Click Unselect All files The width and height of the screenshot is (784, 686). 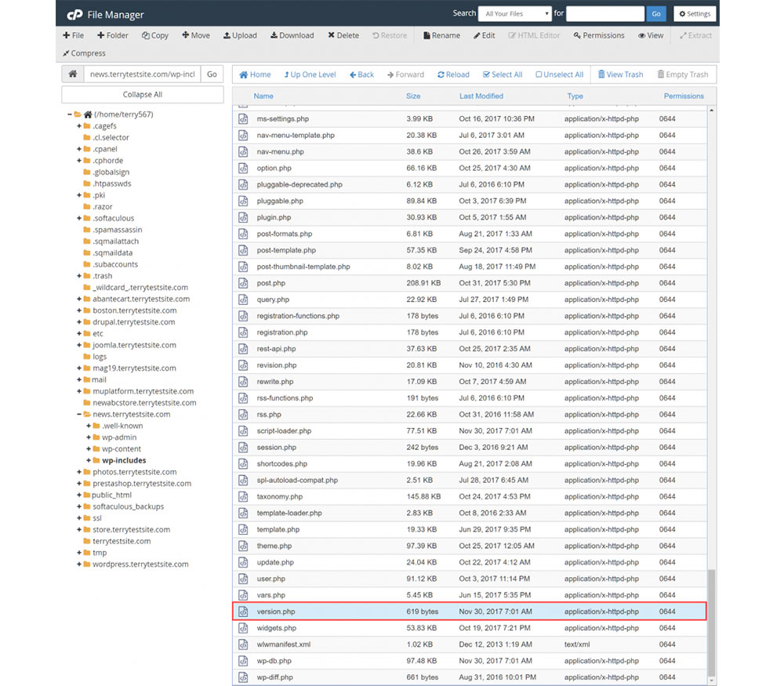point(560,74)
